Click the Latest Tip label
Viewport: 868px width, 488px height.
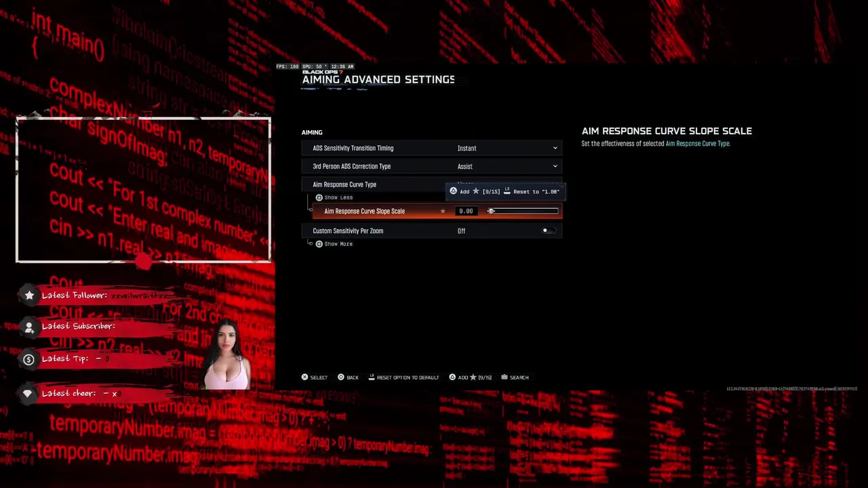point(65,359)
